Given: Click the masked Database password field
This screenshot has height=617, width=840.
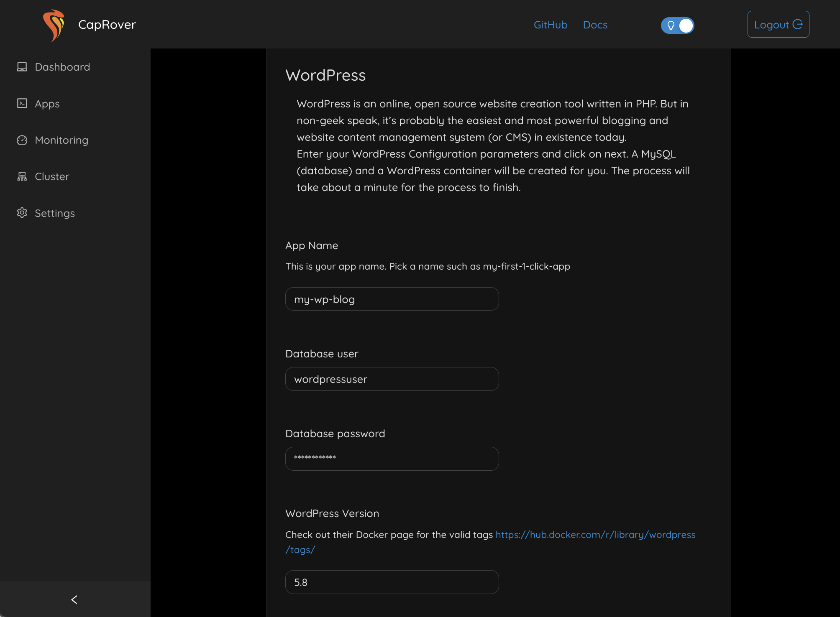Looking at the screenshot, I should click(392, 459).
